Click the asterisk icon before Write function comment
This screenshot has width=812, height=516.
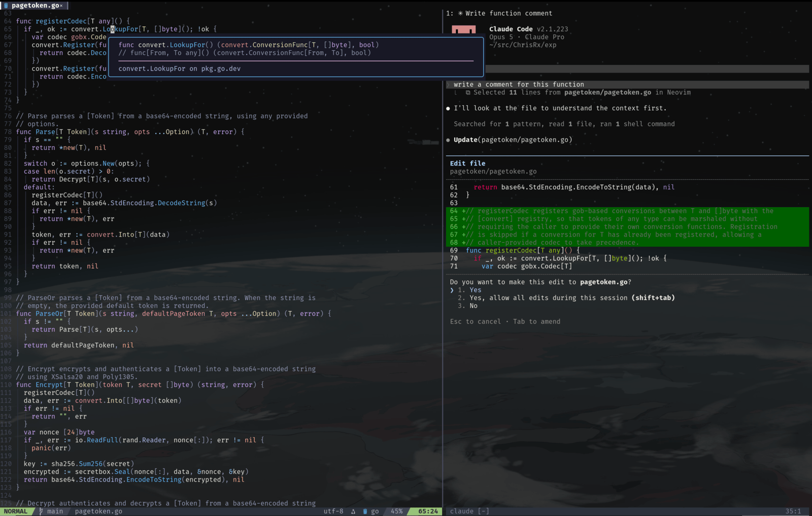(x=460, y=13)
